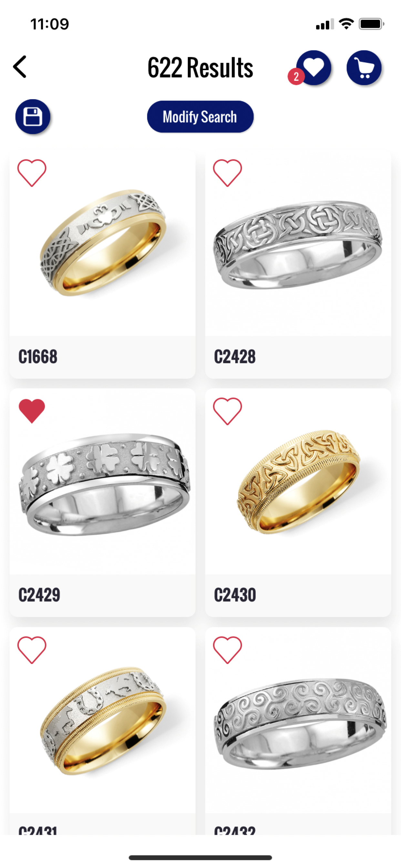Open the favorites heart list
Image resolution: width=401 pixels, height=868 pixels.
(x=314, y=67)
